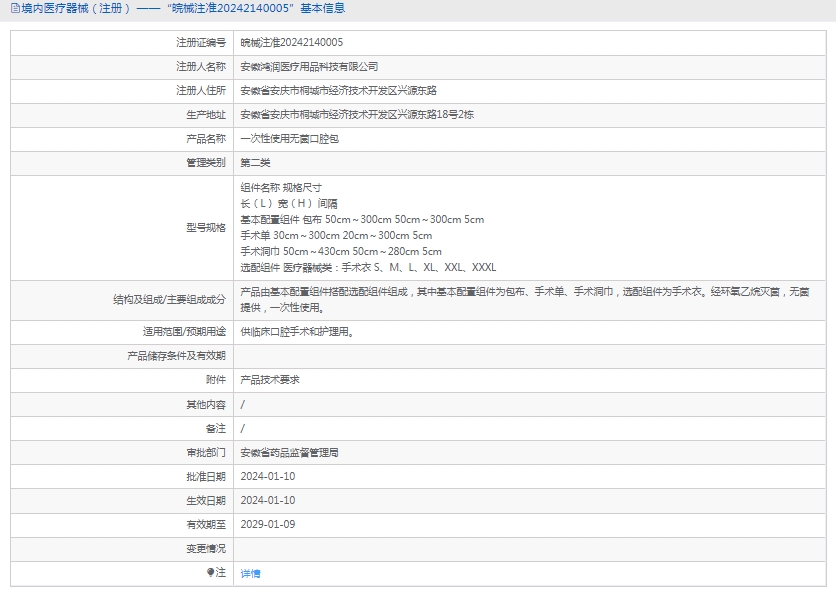This screenshot has width=836, height=590.
Task: Click the registrant address ending in 兴源东路
Action: (x=338, y=91)
